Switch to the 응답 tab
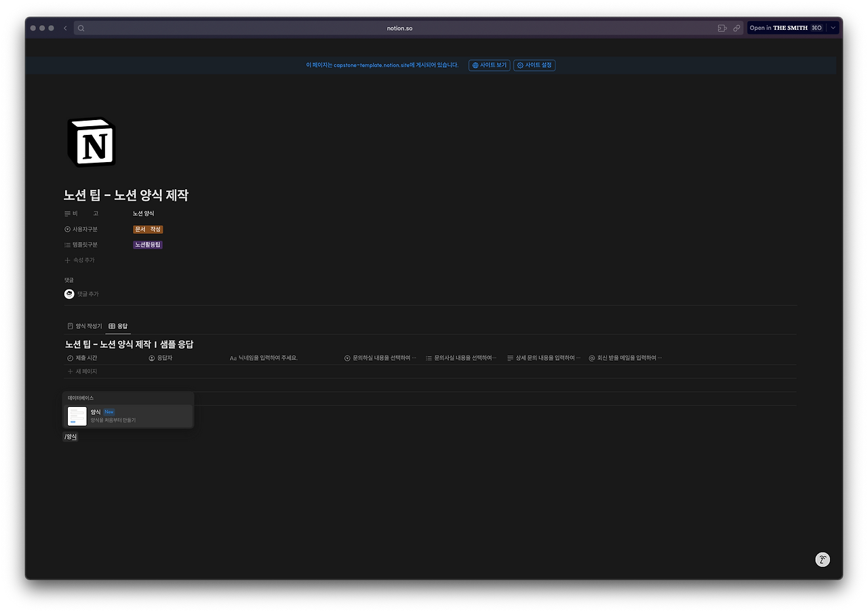This screenshot has height=613, width=868. coord(118,326)
